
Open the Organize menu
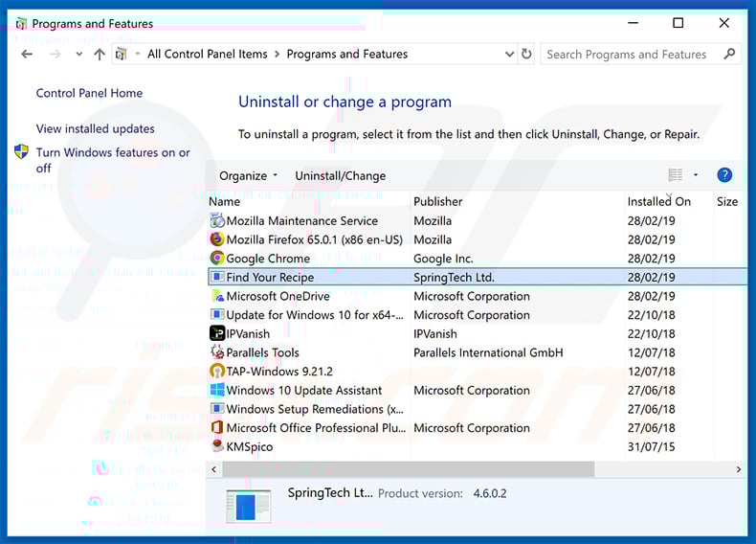tap(248, 175)
